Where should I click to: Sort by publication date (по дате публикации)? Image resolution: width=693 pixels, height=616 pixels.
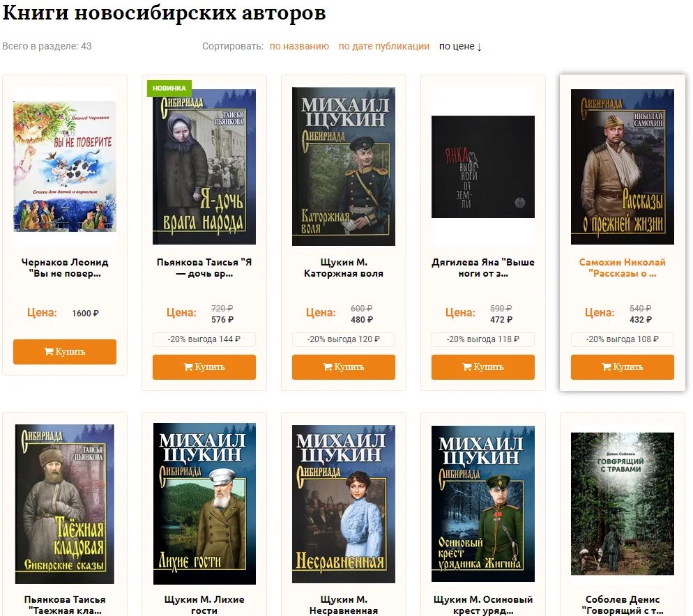click(x=383, y=47)
